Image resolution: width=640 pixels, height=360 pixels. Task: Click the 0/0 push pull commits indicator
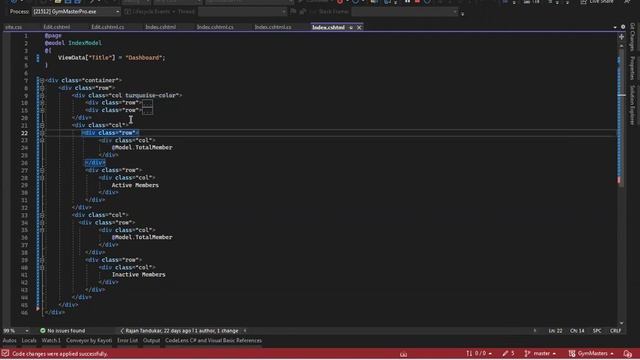point(479,353)
